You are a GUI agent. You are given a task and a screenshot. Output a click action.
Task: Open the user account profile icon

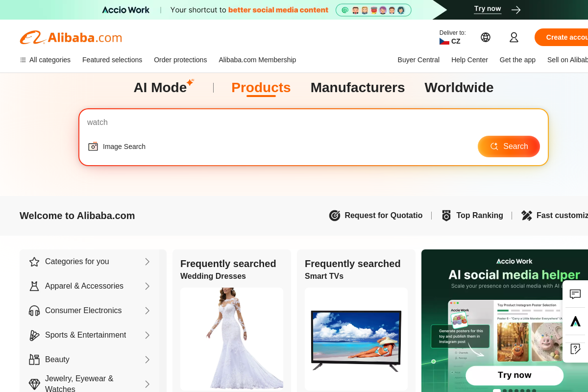coord(514,37)
